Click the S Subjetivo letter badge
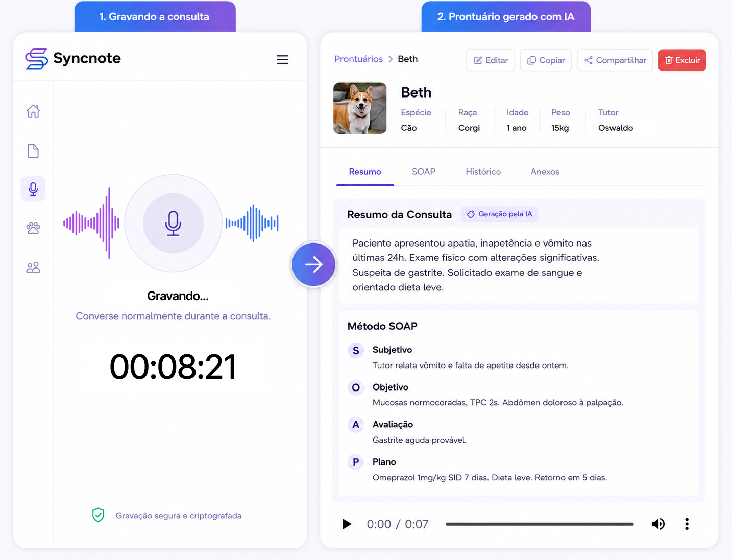The image size is (732, 560). 356,350
